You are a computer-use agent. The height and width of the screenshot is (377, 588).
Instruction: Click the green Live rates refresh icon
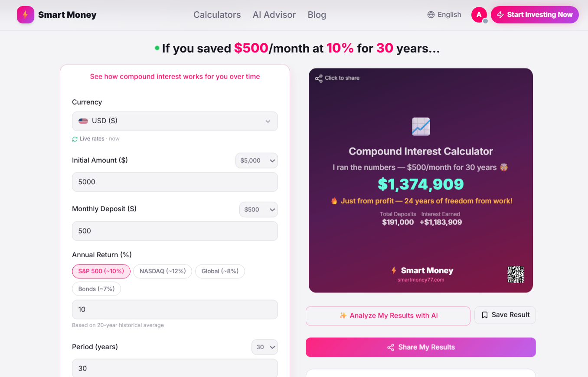(x=75, y=139)
